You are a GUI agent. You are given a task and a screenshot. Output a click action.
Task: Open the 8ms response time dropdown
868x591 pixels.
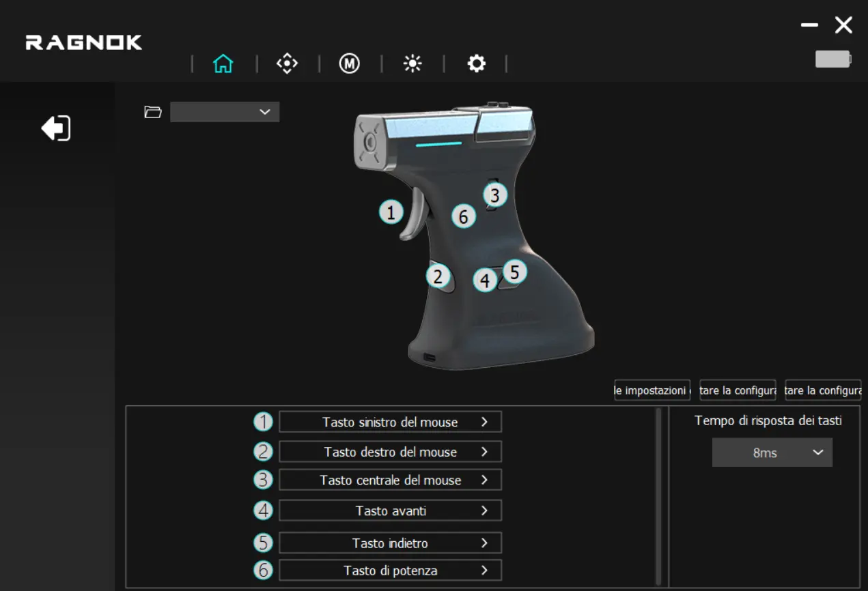pyautogui.click(x=772, y=452)
